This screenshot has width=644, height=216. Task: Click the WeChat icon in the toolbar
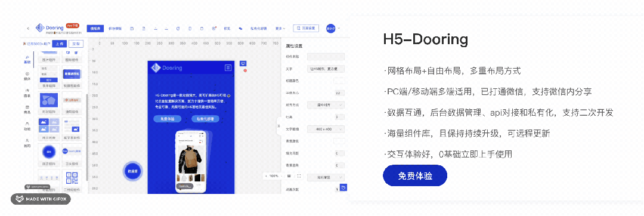pos(241,28)
